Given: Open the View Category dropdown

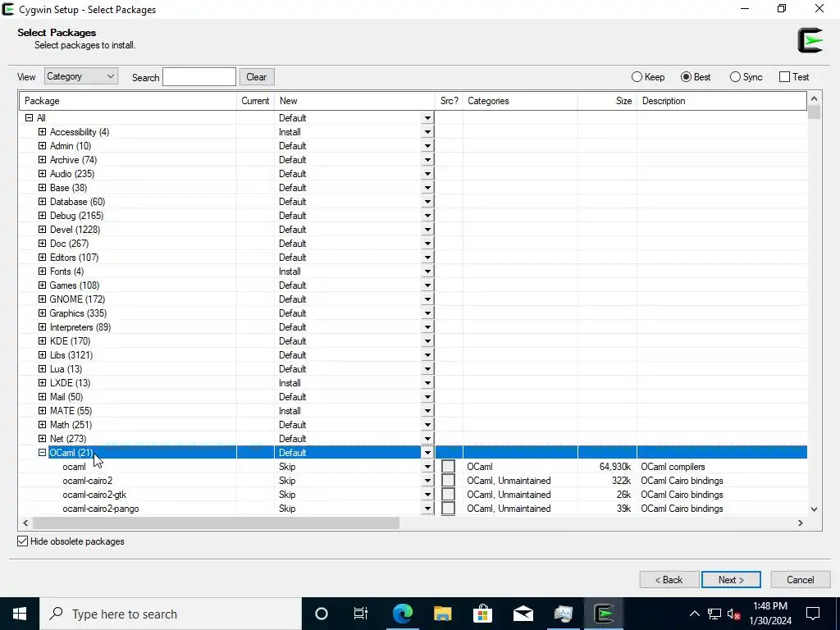Looking at the screenshot, I should click(81, 76).
